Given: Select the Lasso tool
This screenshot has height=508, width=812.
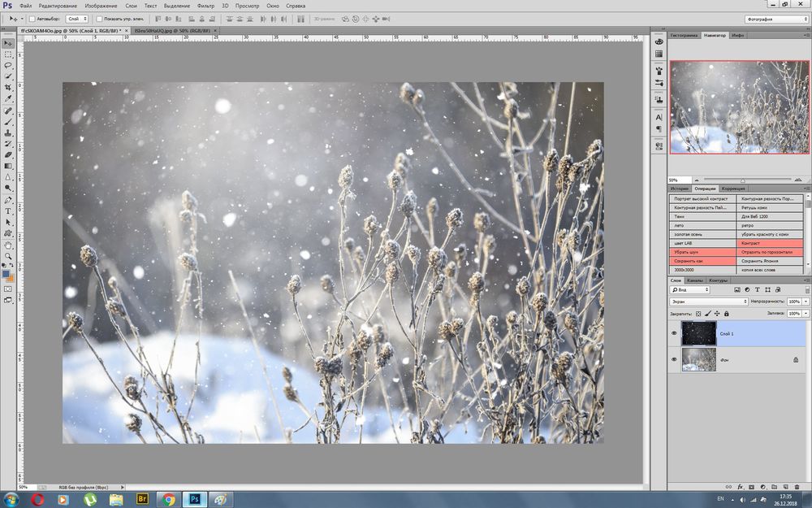Looking at the screenshot, I should tap(8, 64).
